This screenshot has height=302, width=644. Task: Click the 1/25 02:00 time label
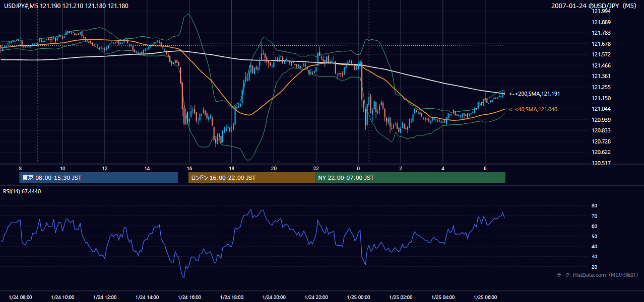pos(401,297)
